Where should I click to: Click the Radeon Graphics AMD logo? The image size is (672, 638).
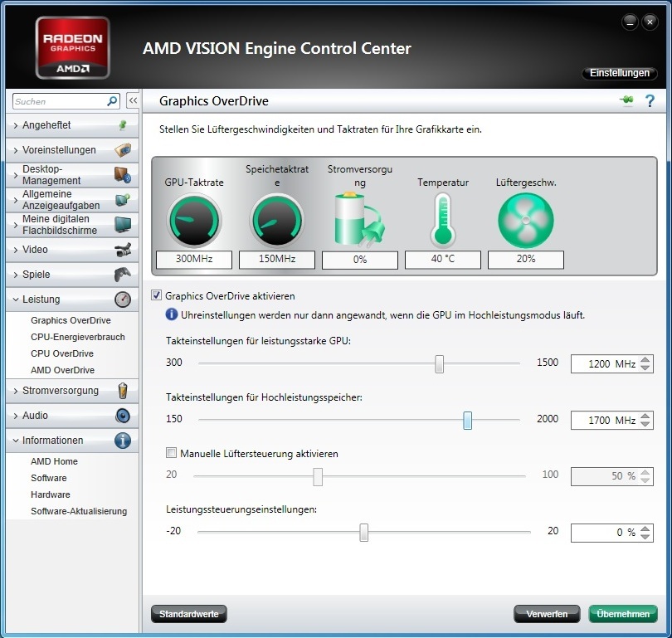click(x=73, y=47)
